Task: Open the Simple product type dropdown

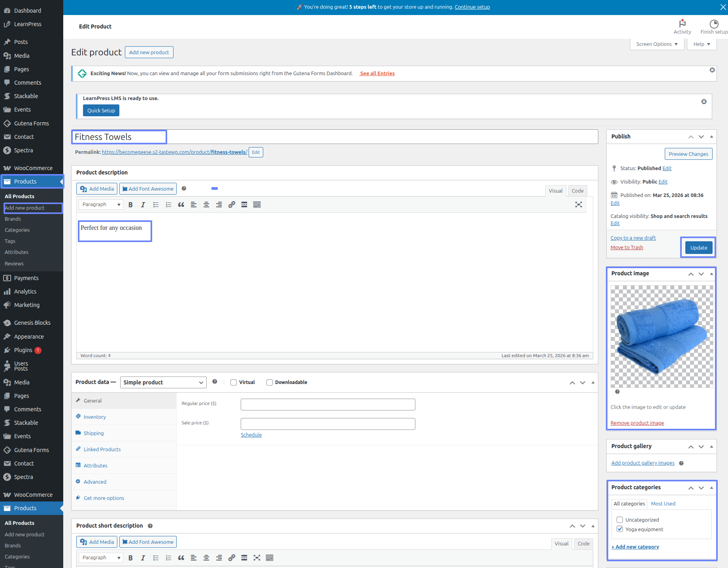Action: tap(163, 382)
